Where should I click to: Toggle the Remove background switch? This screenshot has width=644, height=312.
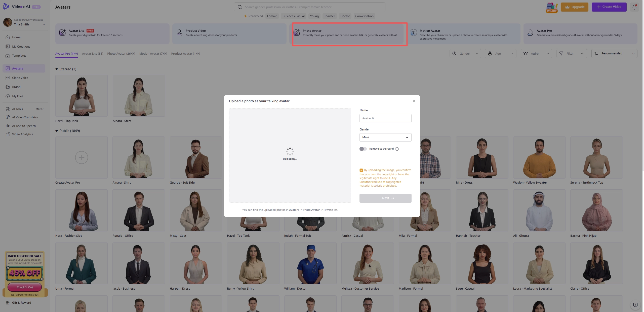363,149
